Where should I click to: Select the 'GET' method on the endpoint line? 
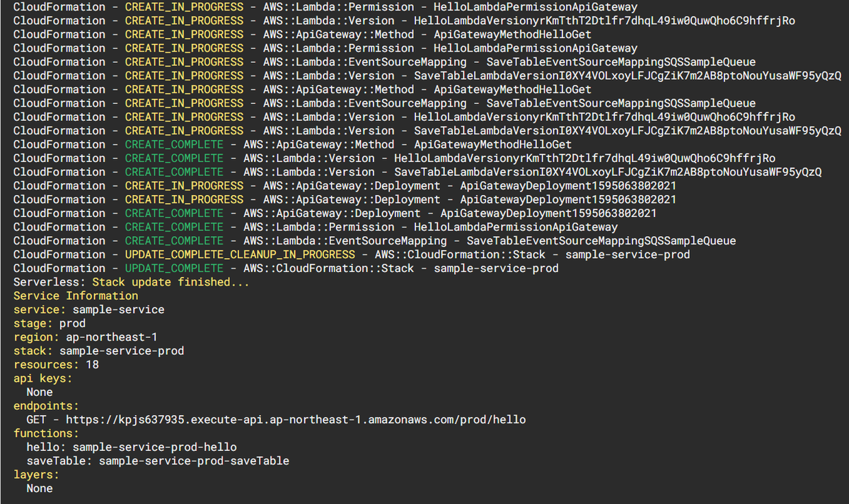click(36, 420)
